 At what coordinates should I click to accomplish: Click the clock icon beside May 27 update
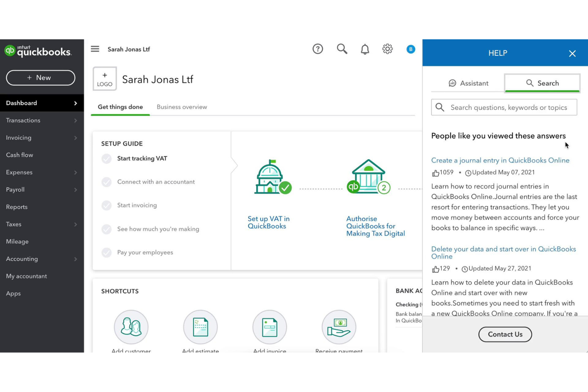coord(465,269)
